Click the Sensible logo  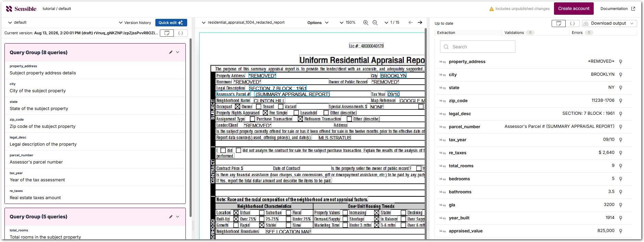(21, 9)
